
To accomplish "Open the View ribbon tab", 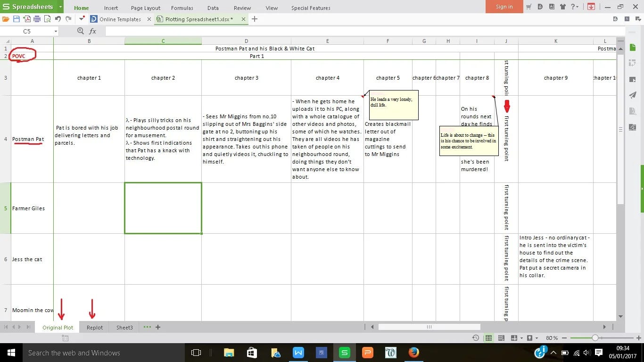I will 272,8.
